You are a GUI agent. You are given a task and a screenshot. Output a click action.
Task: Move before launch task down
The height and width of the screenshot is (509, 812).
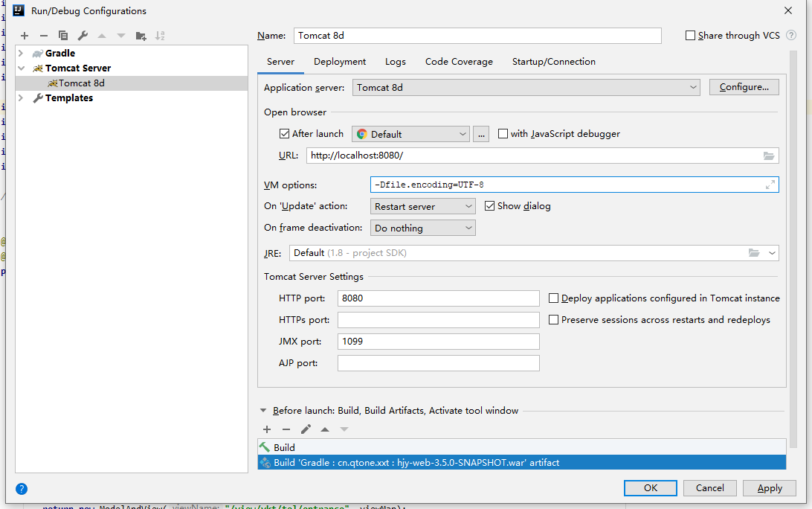pyautogui.click(x=344, y=429)
